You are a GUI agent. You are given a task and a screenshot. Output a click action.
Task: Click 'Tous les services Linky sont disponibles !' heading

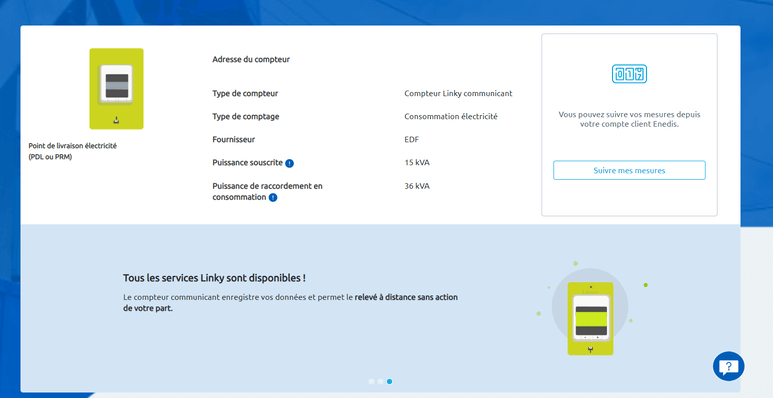coord(214,278)
